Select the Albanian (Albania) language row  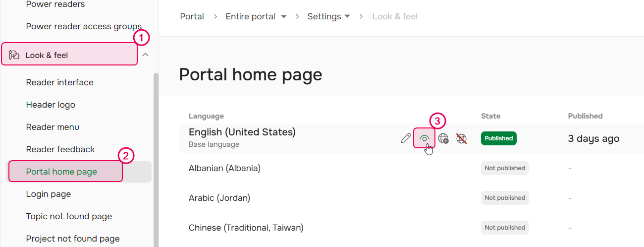[x=224, y=168]
